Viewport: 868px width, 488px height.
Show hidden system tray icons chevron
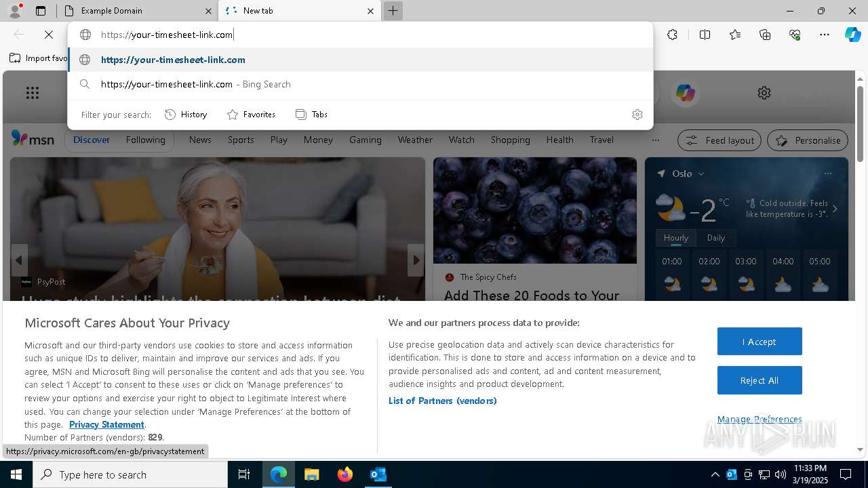click(x=715, y=474)
